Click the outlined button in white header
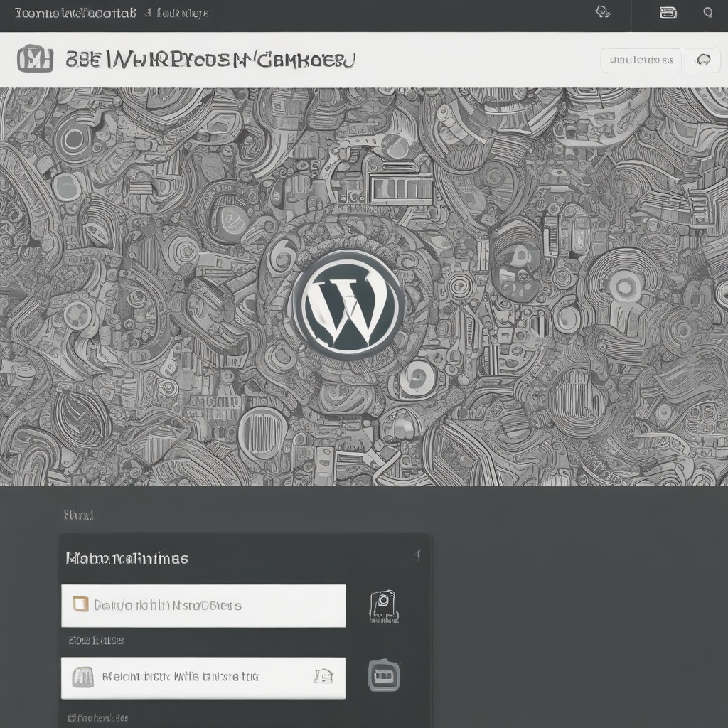The height and width of the screenshot is (728, 728). point(641,60)
